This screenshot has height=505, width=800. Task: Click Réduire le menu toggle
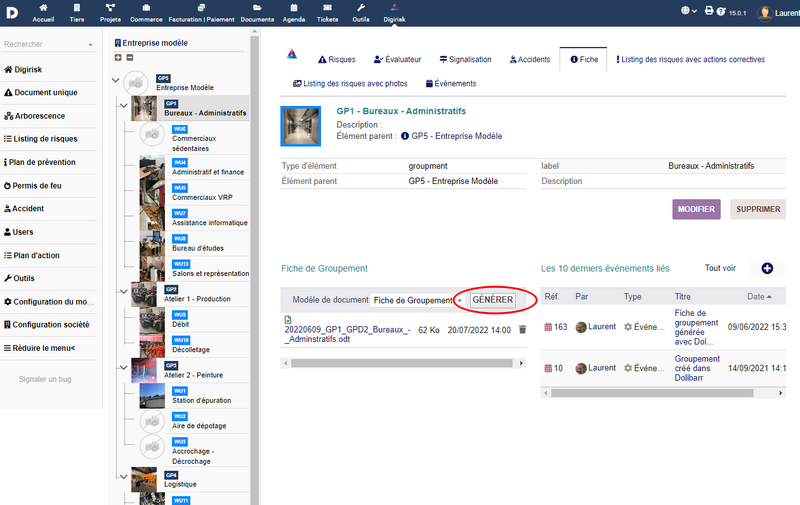(39, 348)
